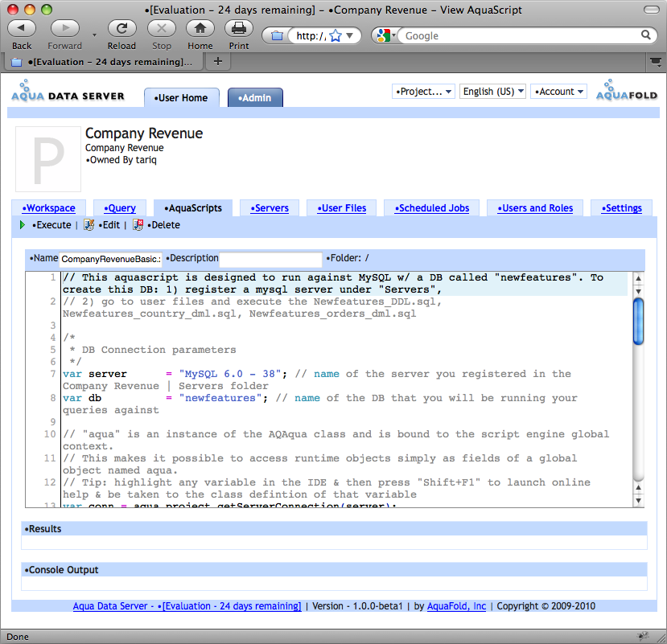Click the Delete text link
The image size is (667, 644).
coord(164,225)
